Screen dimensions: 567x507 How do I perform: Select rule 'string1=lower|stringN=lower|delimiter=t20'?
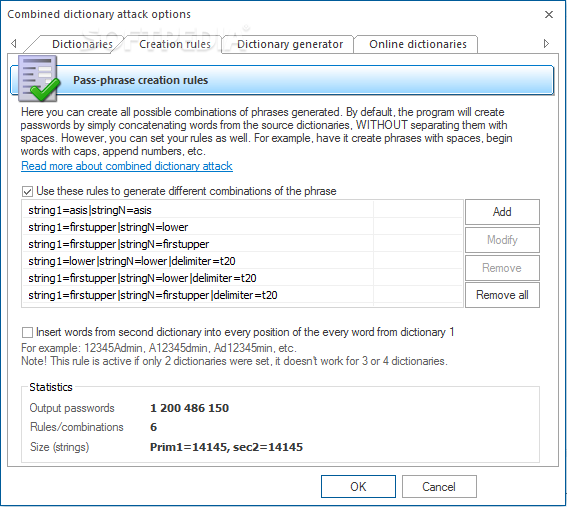point(242,261)
